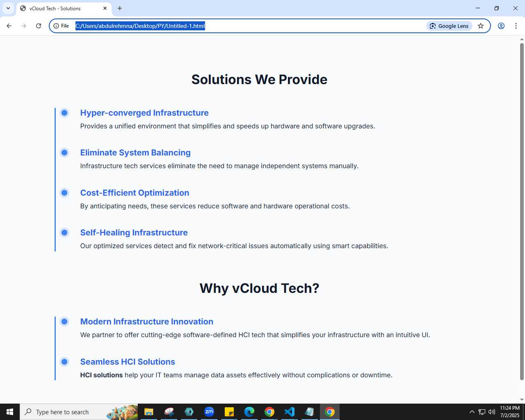Open File Explorer from the taskbar
This screenshot has width=525, height=420.
click(x=148, y=412)
